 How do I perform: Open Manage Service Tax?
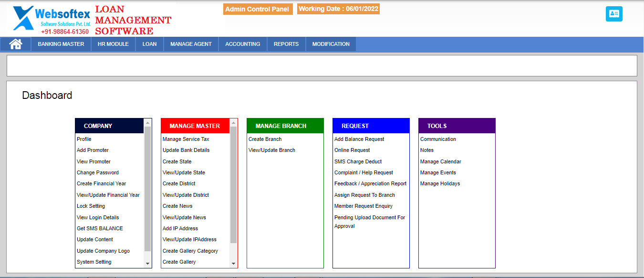[186, 139]
